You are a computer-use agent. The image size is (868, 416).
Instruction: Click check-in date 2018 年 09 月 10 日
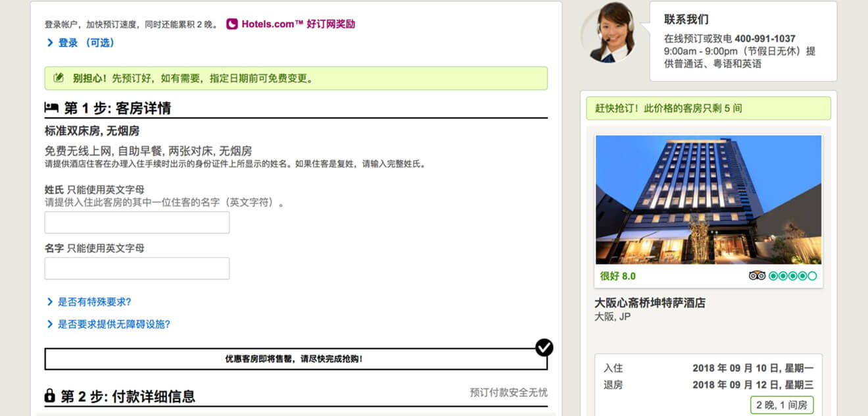[x=753, y=369]
